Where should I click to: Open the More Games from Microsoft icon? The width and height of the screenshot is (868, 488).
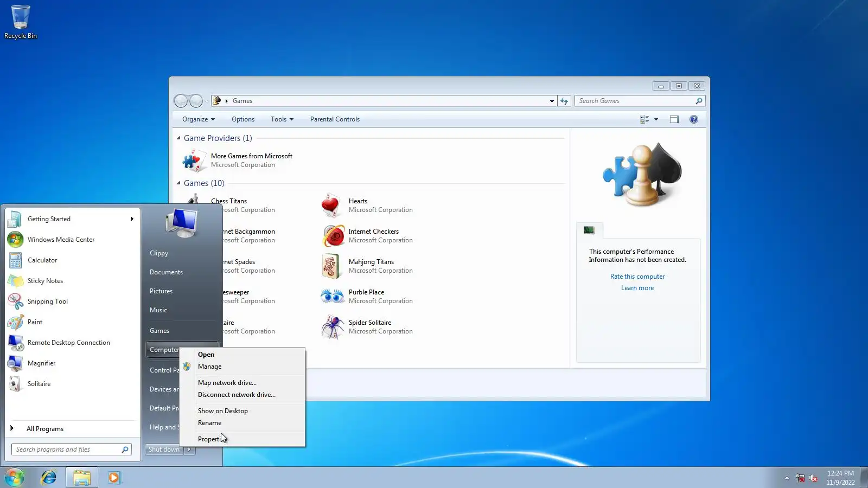[193, 160]
